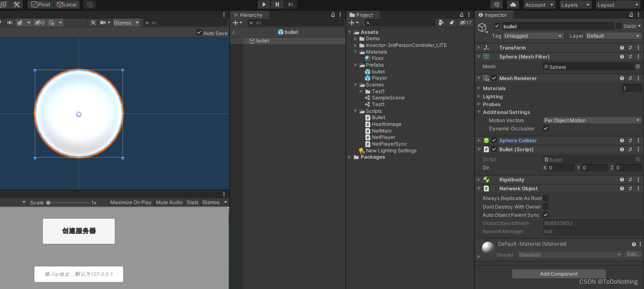
Task: Collapse the Scripts folder
Action: (x=356, y=111)
